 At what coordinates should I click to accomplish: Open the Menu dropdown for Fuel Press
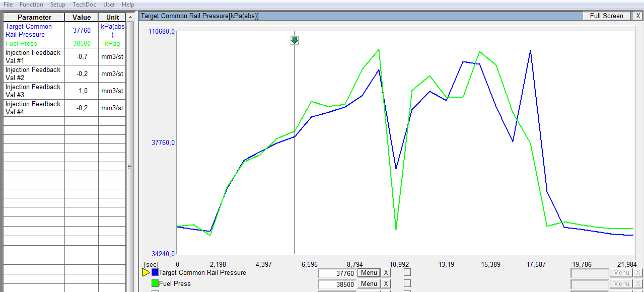coord(369,284)
